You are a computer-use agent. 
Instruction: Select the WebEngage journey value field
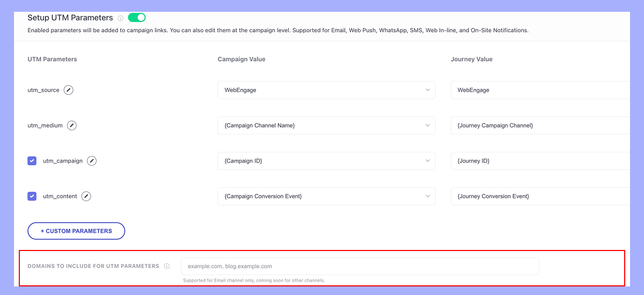[539, 90]
